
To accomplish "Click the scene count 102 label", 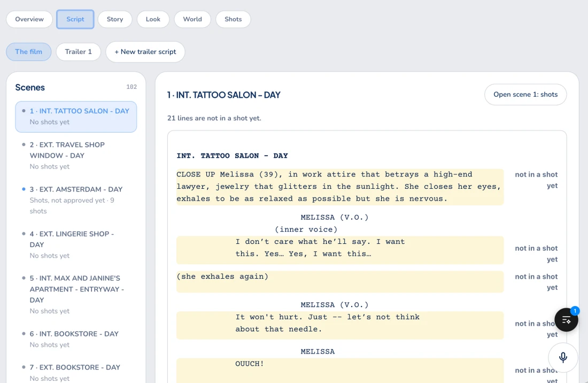I will [131, 87].
